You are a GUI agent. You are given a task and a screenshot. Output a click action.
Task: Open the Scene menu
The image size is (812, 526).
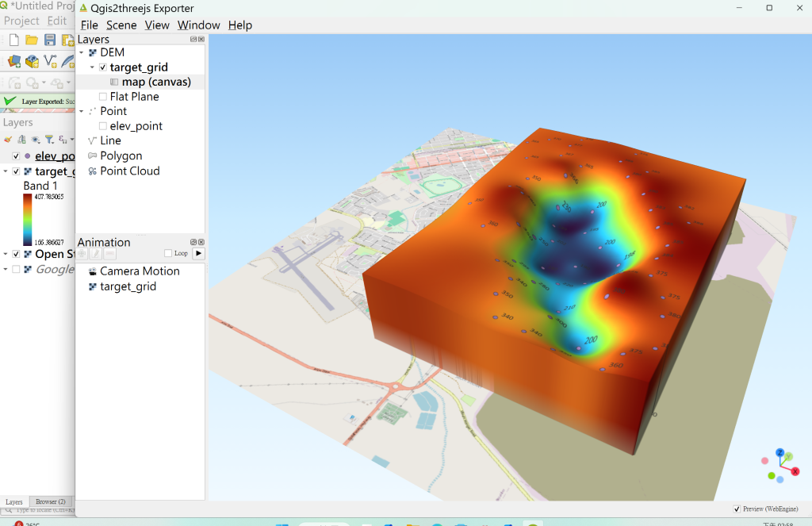[x=121, y=25]
